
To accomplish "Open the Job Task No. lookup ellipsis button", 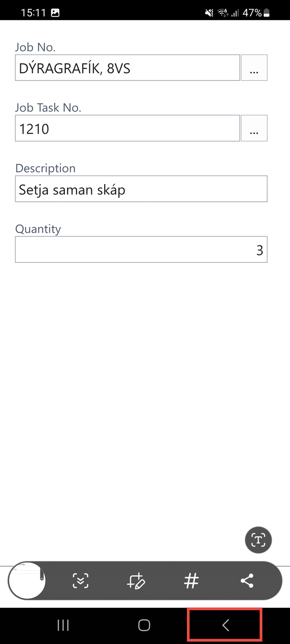I will click(x=254, y=129).
